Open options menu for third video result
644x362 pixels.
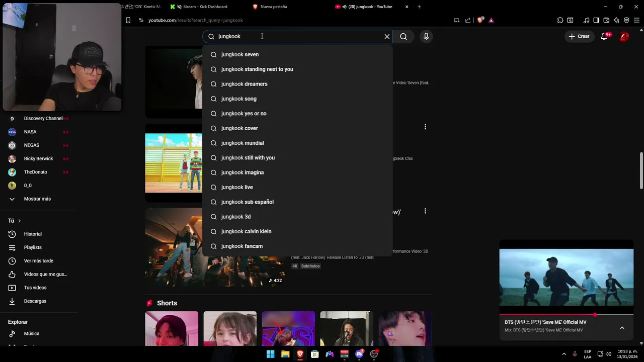425,211
